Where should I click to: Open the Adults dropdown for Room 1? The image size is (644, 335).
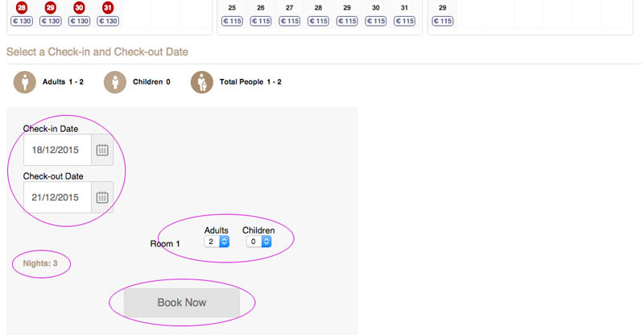[217, 242]
